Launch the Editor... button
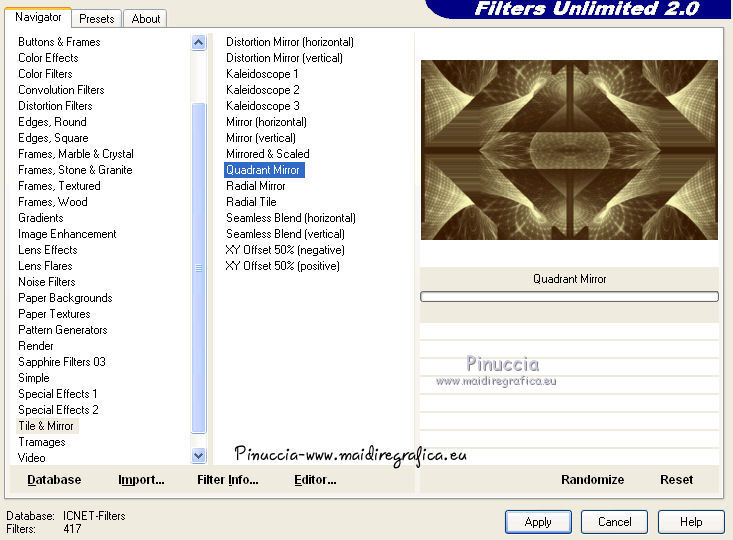 (x=315, y=480)
